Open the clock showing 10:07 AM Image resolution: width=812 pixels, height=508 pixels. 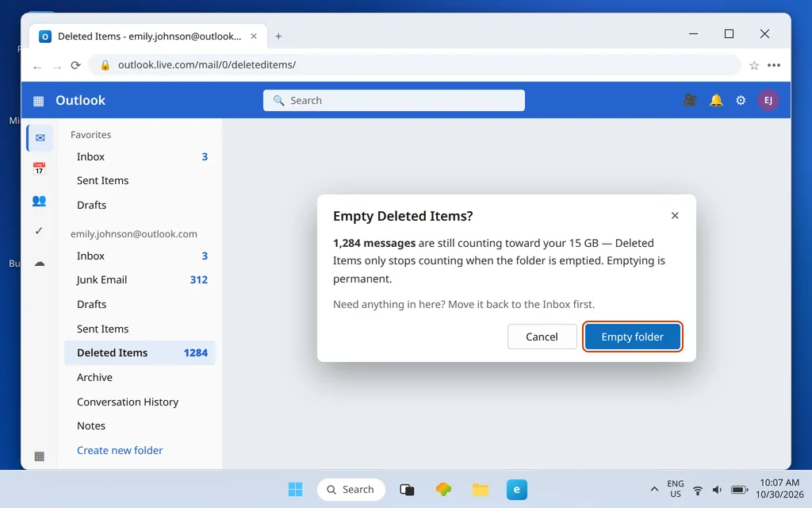(779, 489)
